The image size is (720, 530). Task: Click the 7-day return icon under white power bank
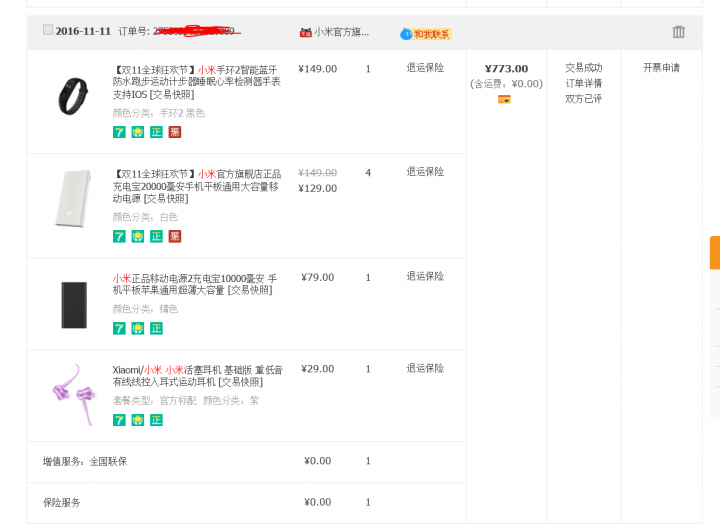coord(119,237)
